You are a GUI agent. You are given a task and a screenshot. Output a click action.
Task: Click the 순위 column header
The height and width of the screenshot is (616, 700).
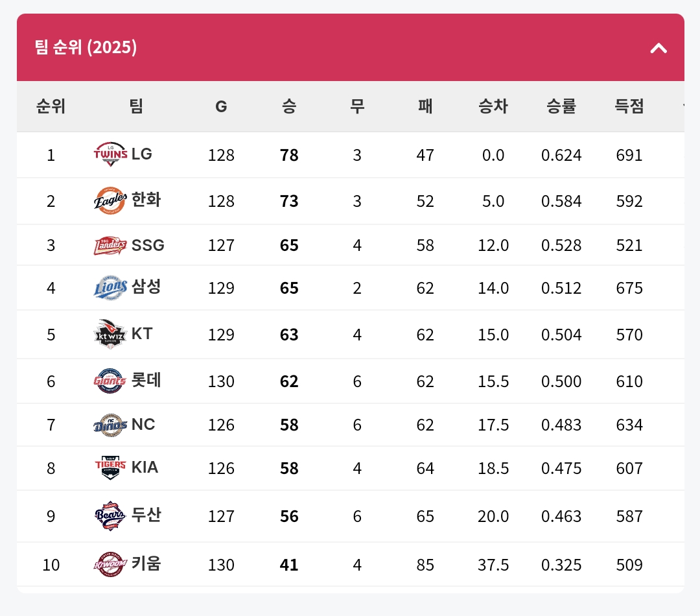(51, 106)
